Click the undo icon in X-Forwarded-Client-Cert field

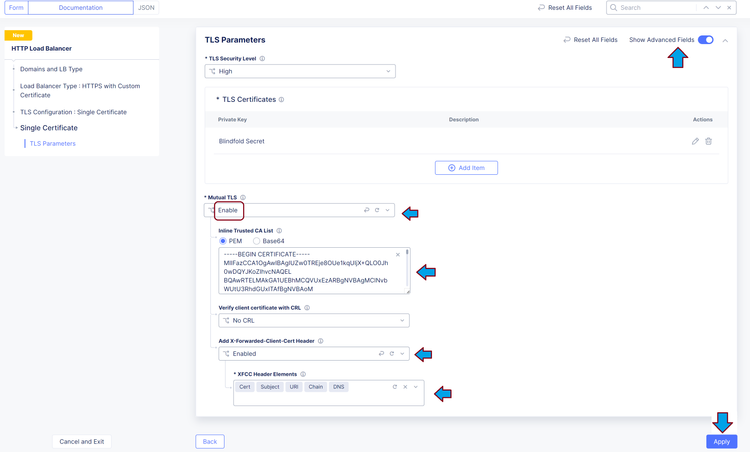pos(381,353)
